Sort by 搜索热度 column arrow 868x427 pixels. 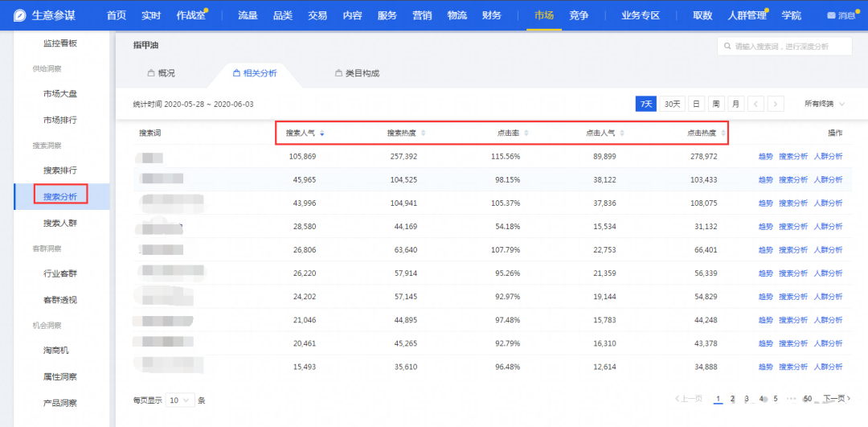coord(423,133)
